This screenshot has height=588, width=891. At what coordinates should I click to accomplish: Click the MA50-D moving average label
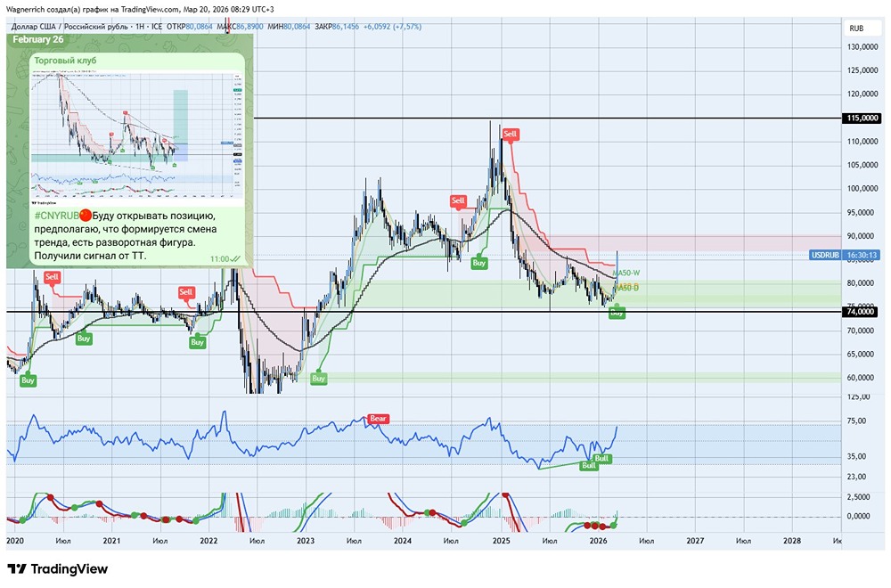627,288
